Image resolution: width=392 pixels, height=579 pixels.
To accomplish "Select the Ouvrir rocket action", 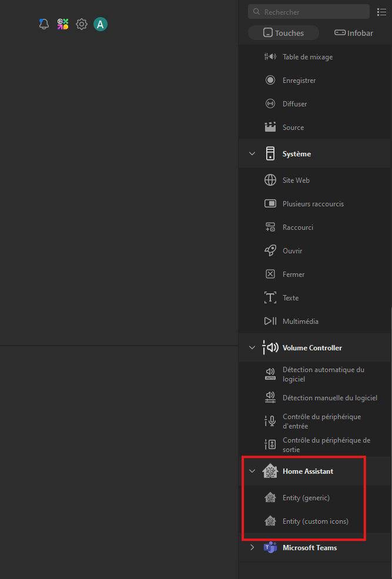I will pos(292,251).
